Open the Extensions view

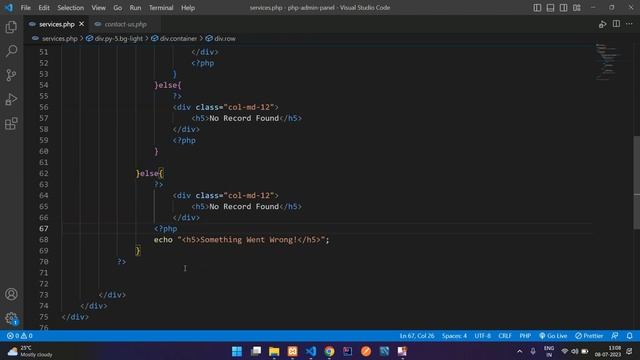[11, 123]
